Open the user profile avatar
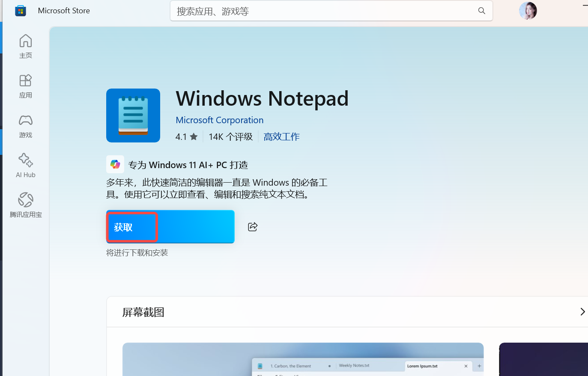This screenshot has width=588, height=376. point(528,11)
